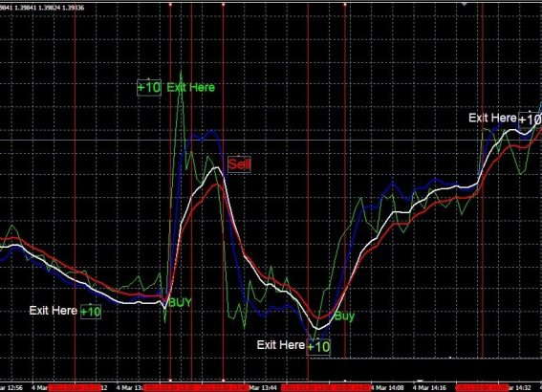Viewport: 542px width, 392px height.
Task: Select the green +10 box beside the price spike
Action: 149,87
